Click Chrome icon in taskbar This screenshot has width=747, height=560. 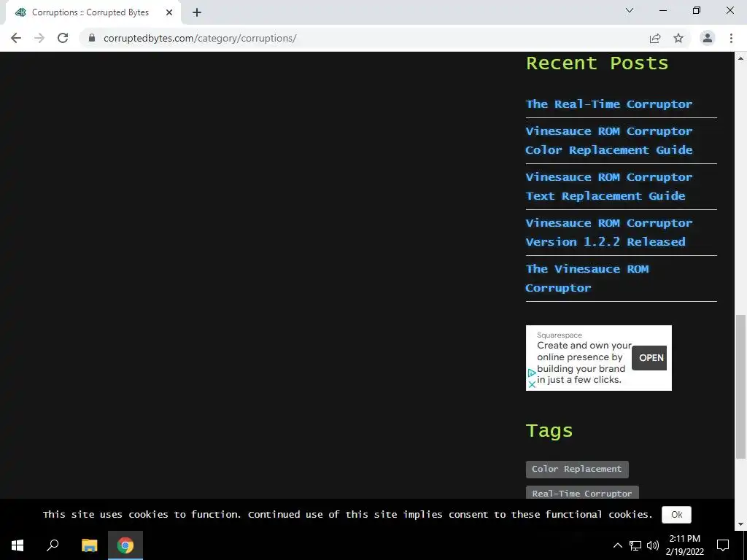[125, 545]
